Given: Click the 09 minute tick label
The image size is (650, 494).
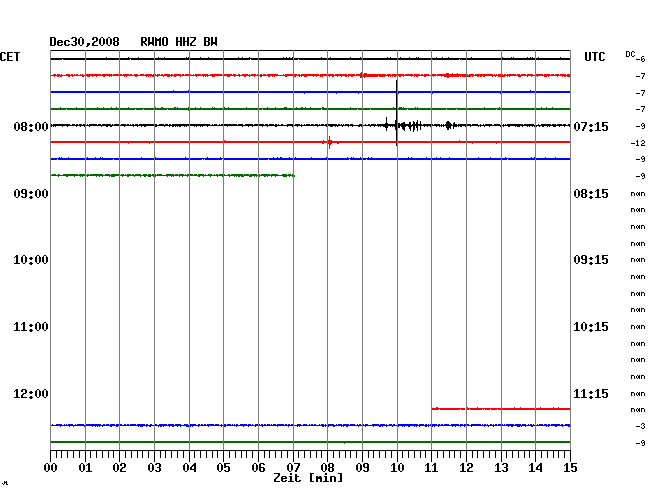Looking at the screenshot, I should pyautogui.click(x=362, y=468).
